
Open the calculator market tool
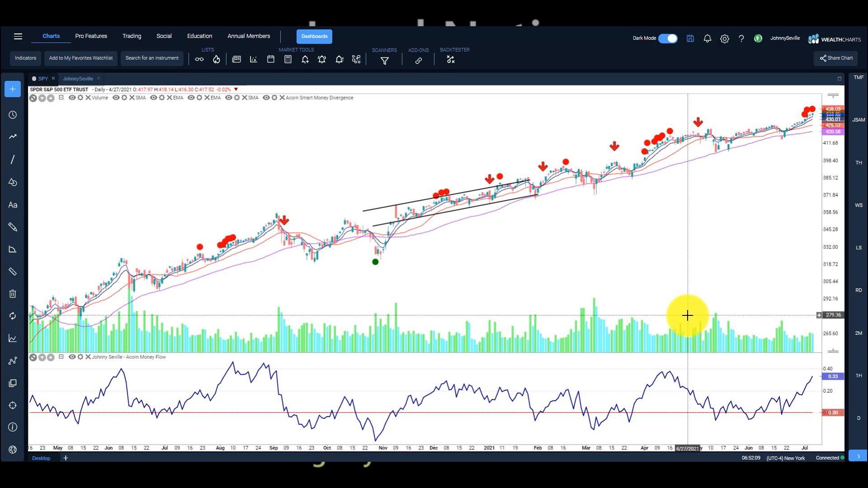[x=288, y=59]
